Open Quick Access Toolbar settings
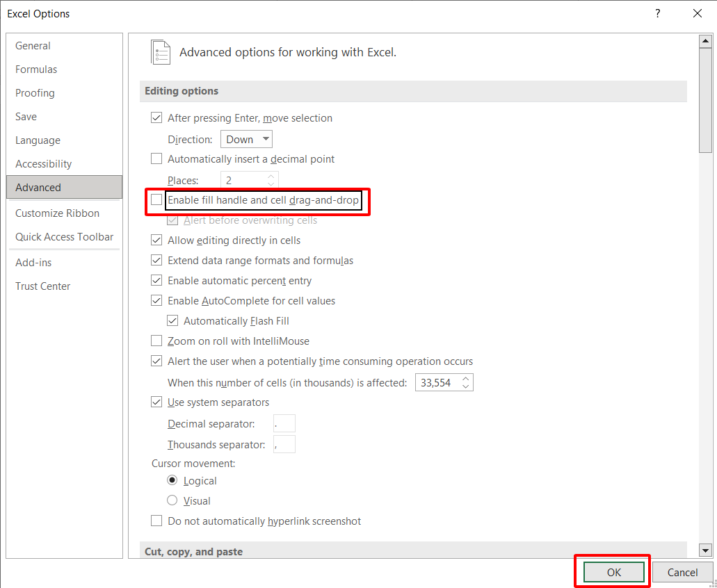 64,237
